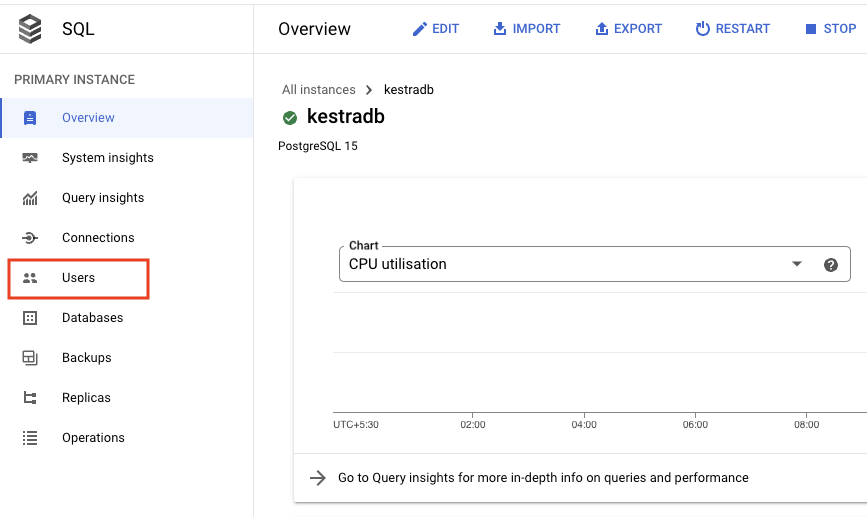Open System insights from sidebar
The height and width of the screenshot is (517, 867).
(x=107, y=158)
